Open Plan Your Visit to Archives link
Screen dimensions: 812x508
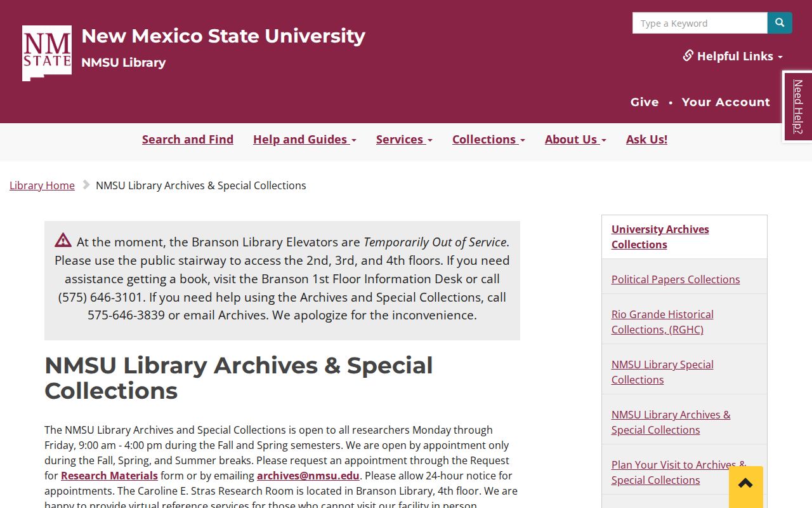click(679, 472)
